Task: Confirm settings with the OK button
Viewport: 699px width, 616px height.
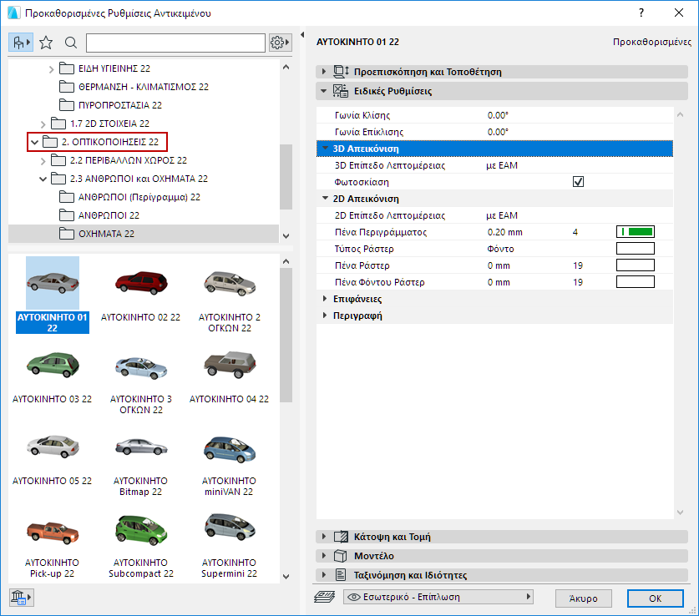Action: click(x=655, y=598)
